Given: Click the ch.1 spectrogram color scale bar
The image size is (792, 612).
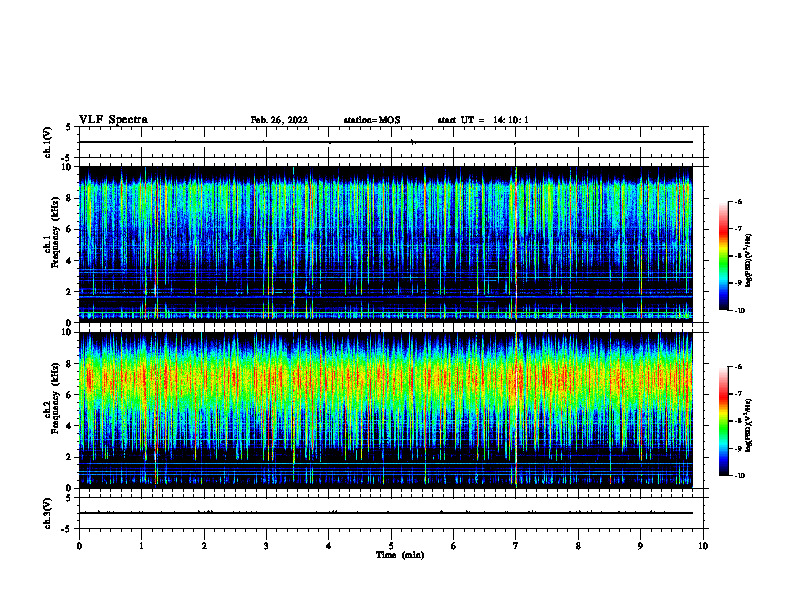Looking at the screenshot, I should click(724, 256).
